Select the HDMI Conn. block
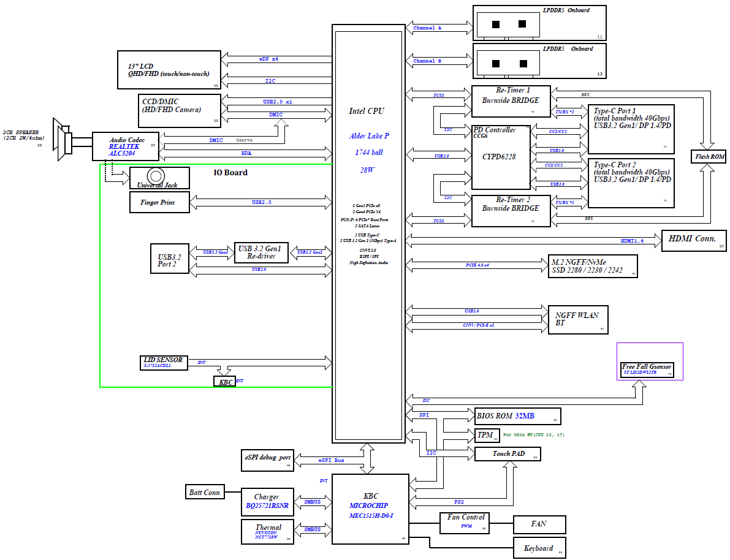This screenshot has width=730, height=560. pyautogui.click(x=694, y=240)
